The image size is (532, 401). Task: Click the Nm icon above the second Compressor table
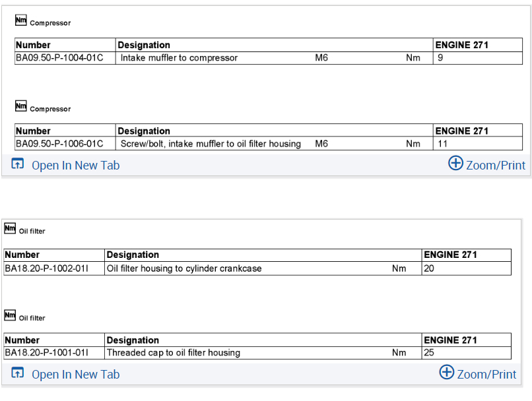click(x=20, y=106)
